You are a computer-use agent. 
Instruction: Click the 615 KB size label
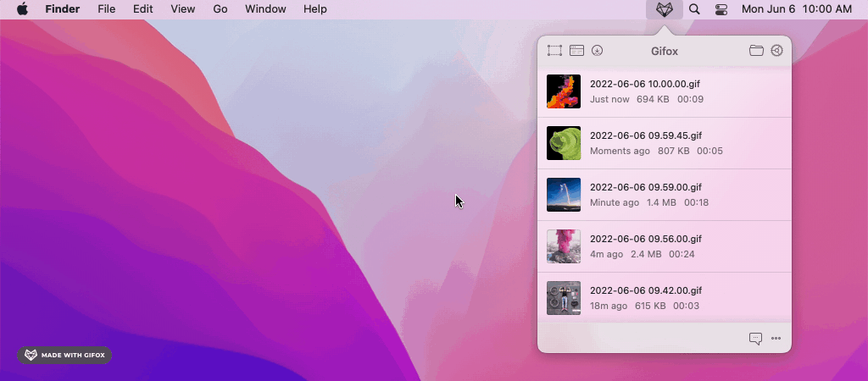651,306
